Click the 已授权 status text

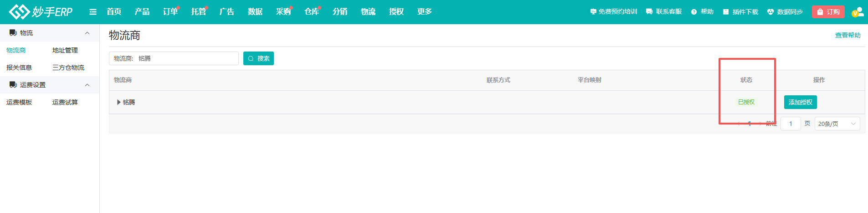(746, 102)
